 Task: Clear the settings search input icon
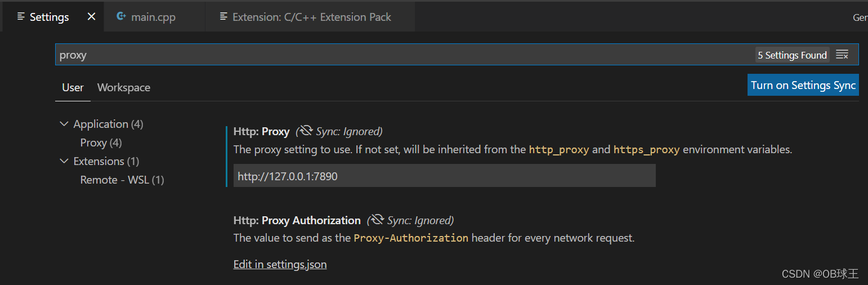point(842,55)
